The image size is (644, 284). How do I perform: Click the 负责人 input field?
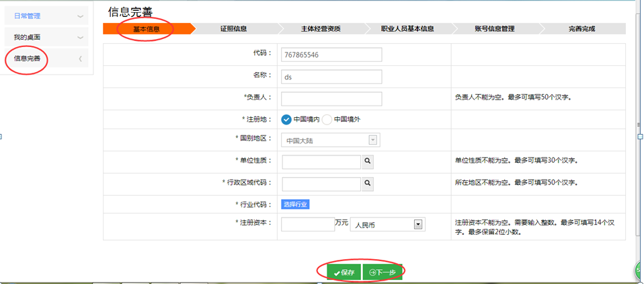pyautogui.click(x=331, y=98)
